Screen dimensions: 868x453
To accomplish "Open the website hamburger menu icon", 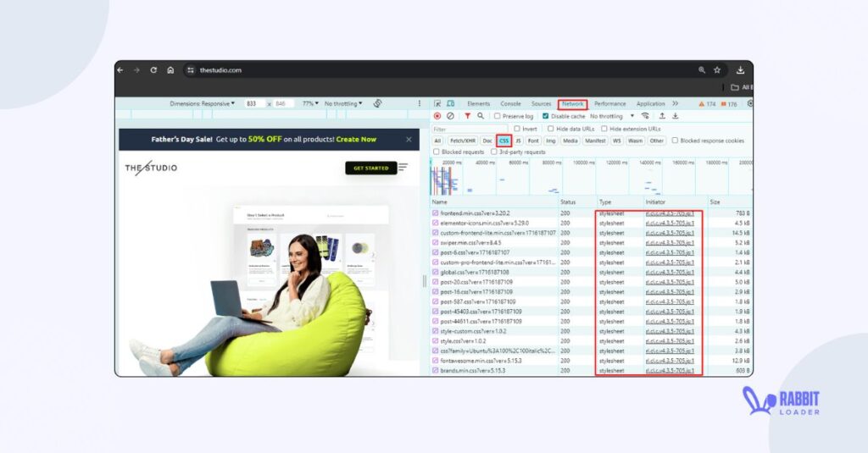I will pyautogui.click(x=403, y=167).
